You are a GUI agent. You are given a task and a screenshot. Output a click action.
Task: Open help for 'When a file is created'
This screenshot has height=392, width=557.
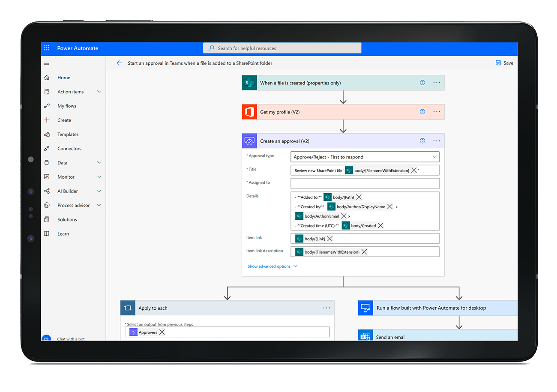click(x=422, y=83)
